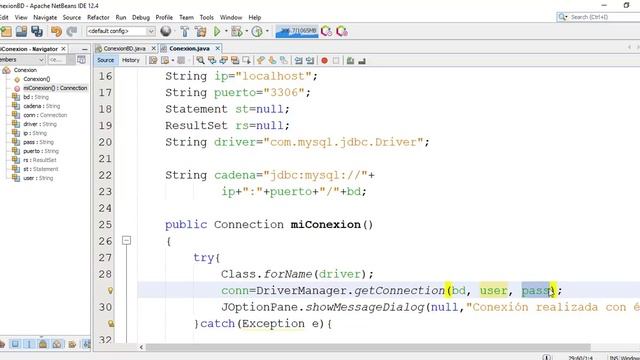Image resolution: width=640 pixels, height=360 pixels.
Task: Open the default config dropdown
Action: pyautogui.click(x=120, y=31)
